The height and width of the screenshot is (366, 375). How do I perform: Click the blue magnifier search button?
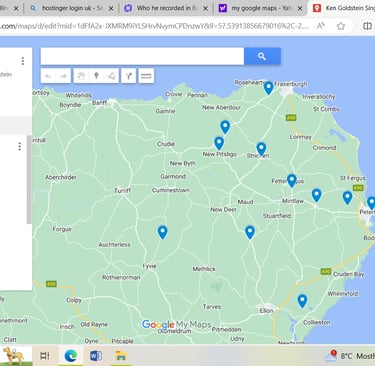[x=262, y=56]
